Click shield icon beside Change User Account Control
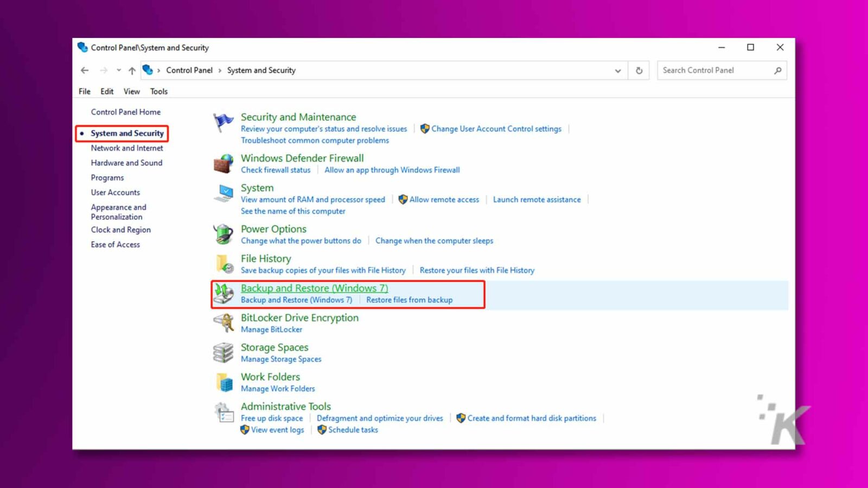This screenshot has width=868, height=488. click(425, 129)
